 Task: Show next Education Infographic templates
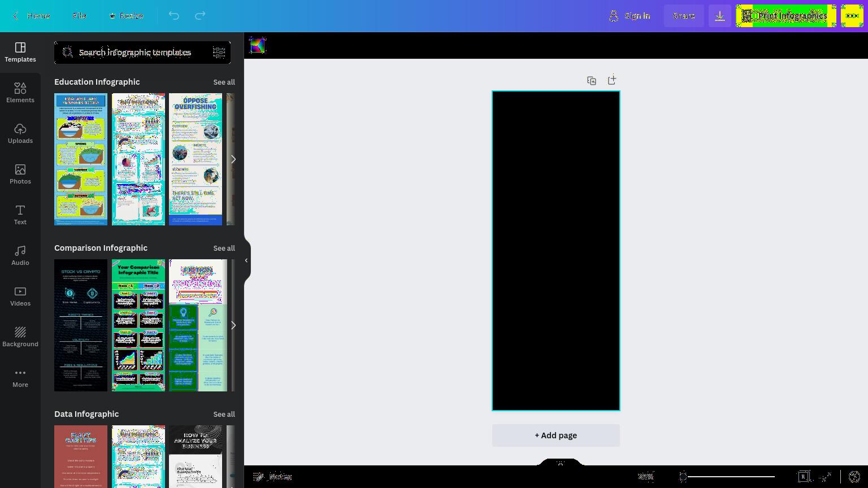point(233,159)
